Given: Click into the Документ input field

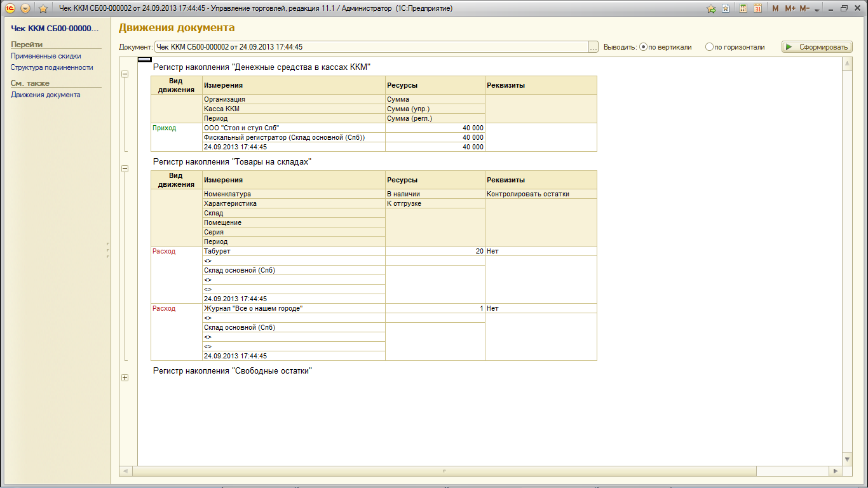Looking at the screenshot, I should click(x=371, y=47).
